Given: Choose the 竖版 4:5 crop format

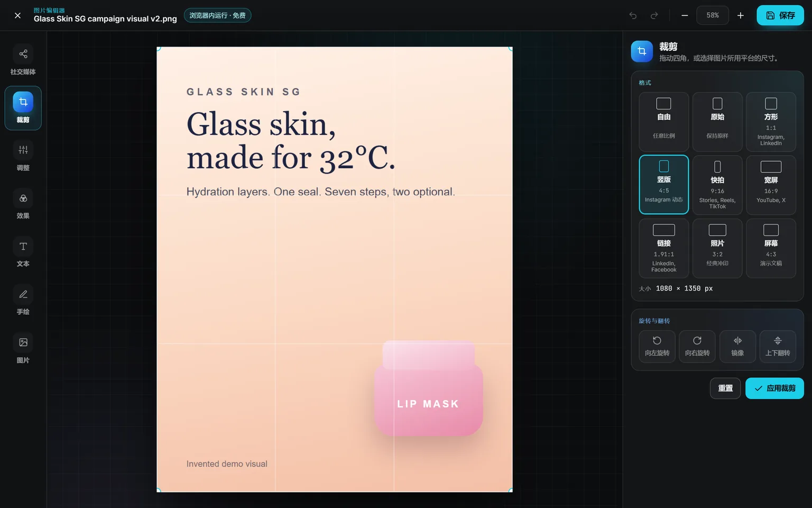Looking at the screenshot, I should [x=664, y=185].
